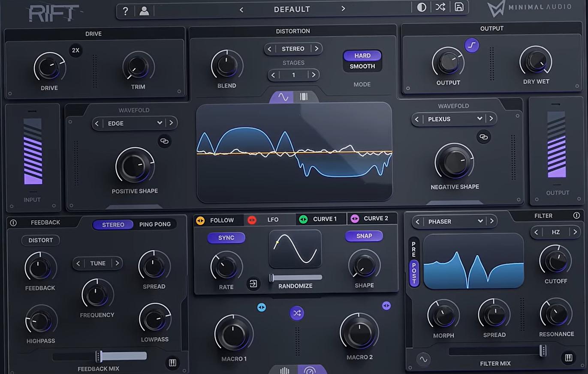Click the RANDOMIZE slider handle
Screen dimensions: 588x374
[271, 278]
